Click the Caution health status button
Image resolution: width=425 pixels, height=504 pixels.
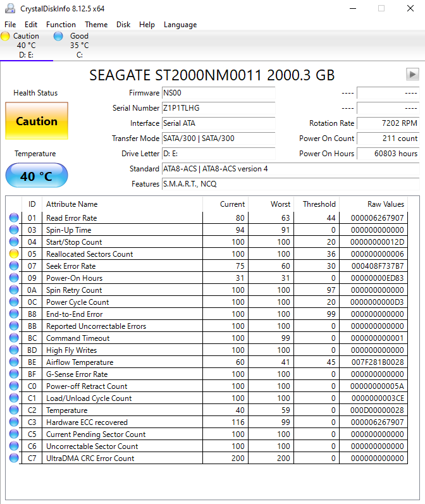pyautogui.click(x=37, y=121)
